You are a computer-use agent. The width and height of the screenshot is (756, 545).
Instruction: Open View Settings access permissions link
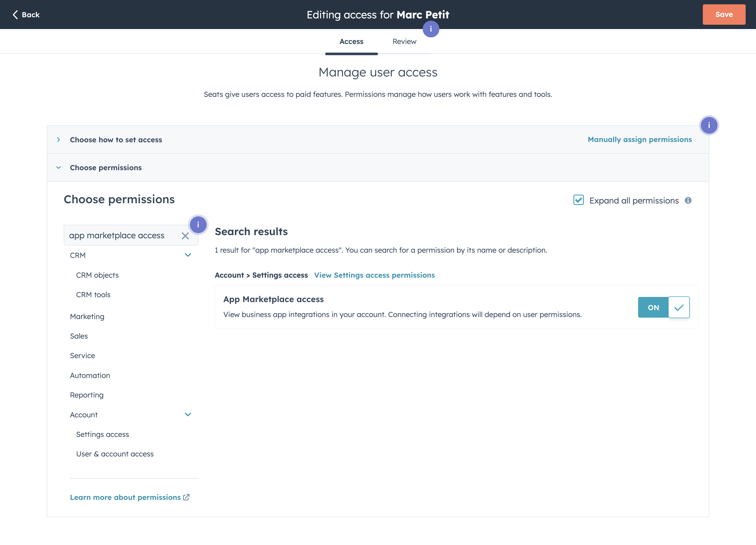point(374,275)
